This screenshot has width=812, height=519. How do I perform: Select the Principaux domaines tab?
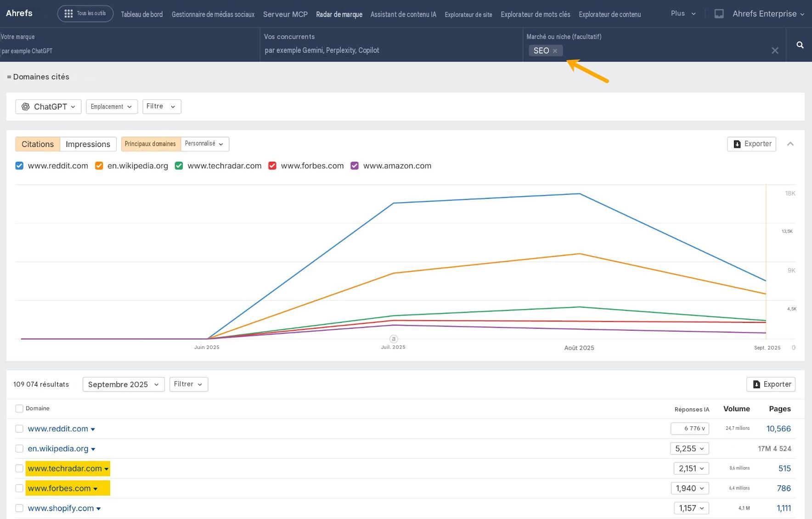[151, 144]
